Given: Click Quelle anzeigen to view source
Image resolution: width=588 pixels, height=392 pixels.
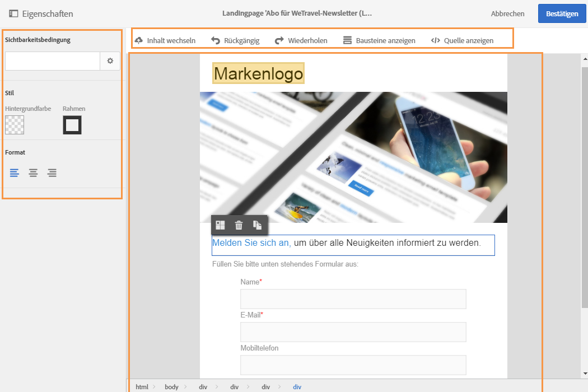Looking at the screenshot, I should (463, 40).
